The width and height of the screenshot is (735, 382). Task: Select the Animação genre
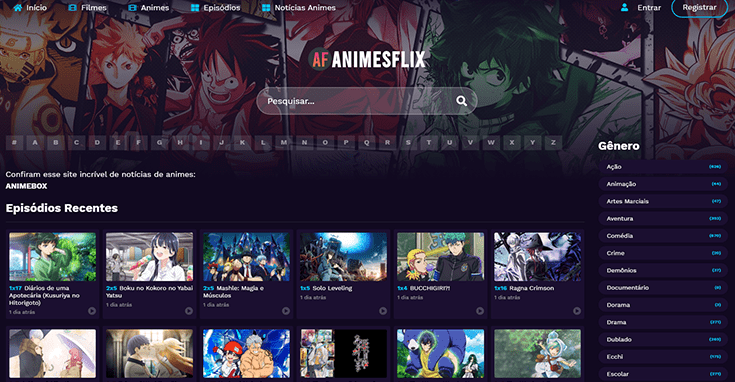click(x=663, y=184)
